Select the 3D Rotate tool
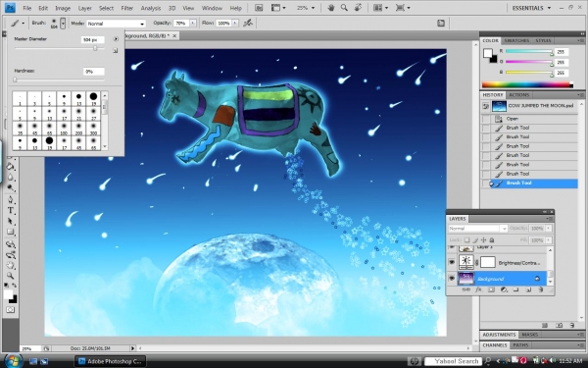This screenshot has height=368, width=588. click(x=11, y=244)
